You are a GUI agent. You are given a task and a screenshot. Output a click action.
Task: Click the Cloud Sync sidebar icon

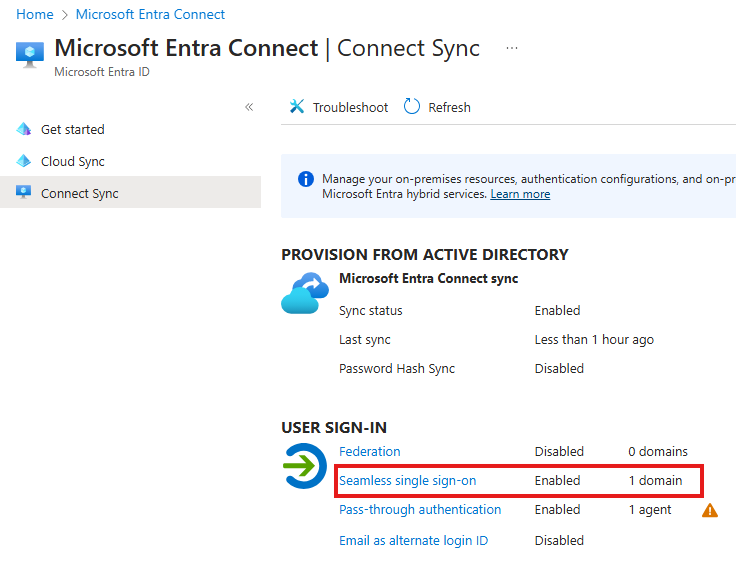24,161
